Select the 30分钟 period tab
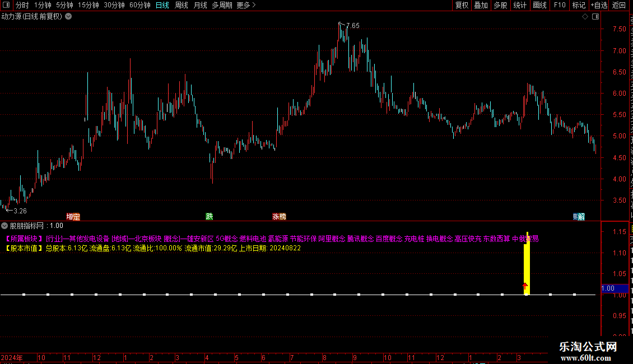This screenshot has height=364, width=633. (114, 5)
